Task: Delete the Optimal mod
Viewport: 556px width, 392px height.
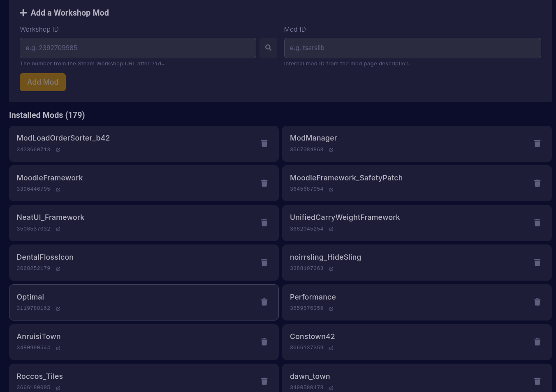Action: tap(264, 302)
